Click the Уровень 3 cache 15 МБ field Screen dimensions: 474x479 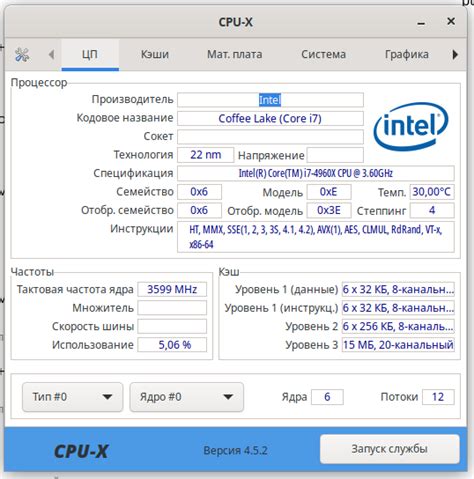398,345
